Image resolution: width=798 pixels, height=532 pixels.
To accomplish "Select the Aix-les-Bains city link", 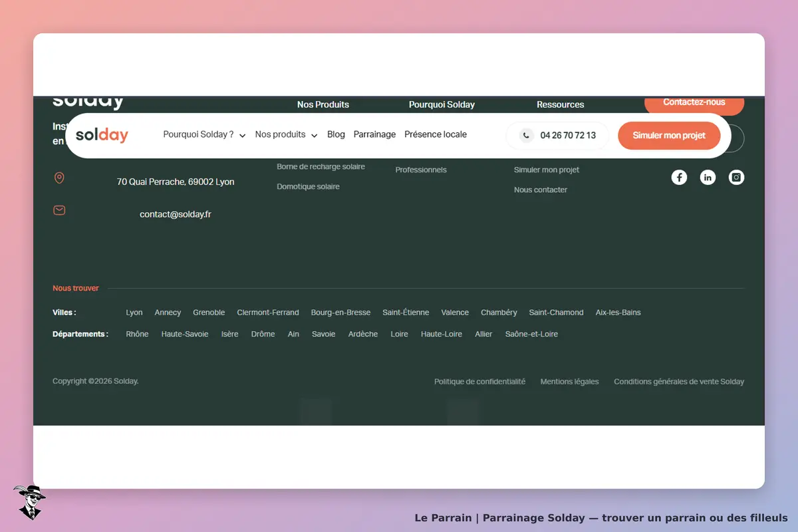I will pos(618,313).
